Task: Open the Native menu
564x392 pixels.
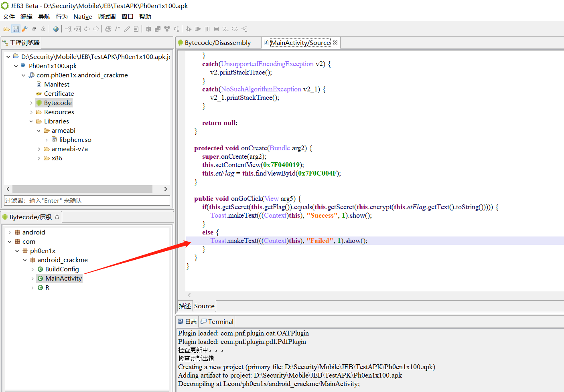Action: point(83,16)
